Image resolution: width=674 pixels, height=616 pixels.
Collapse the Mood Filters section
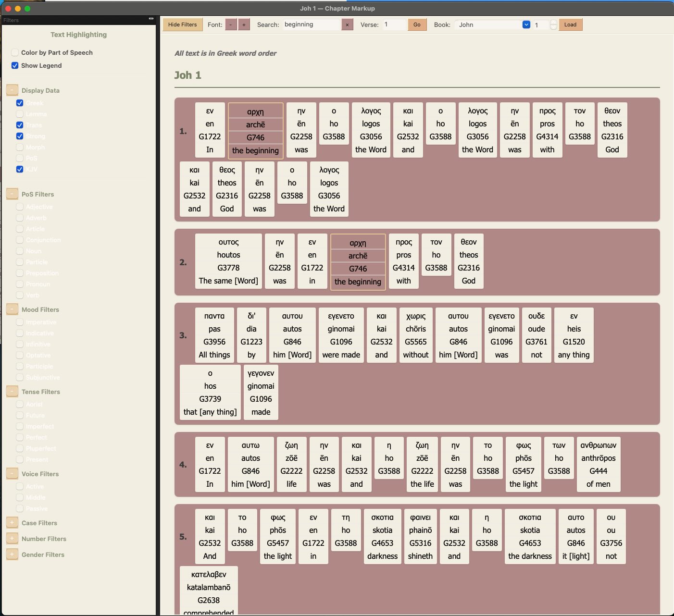pos(12,309)
